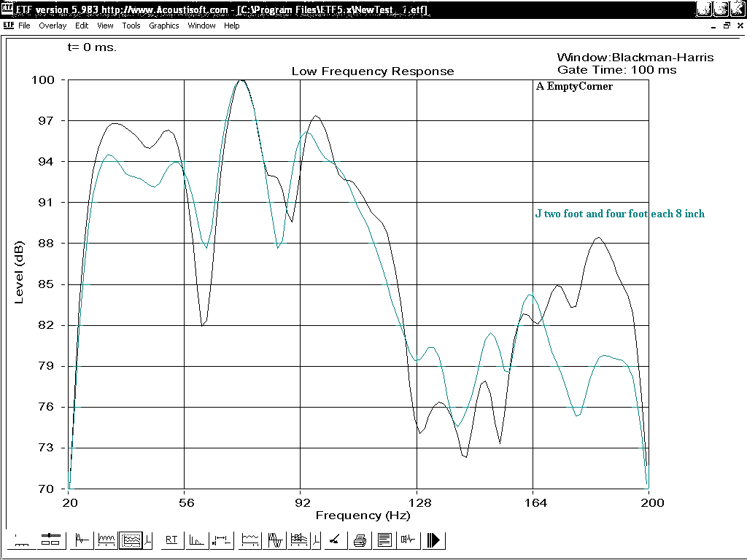Open the File menu
Image resolution: width=747 pixels, height=560 pixels.
[24, 26]
